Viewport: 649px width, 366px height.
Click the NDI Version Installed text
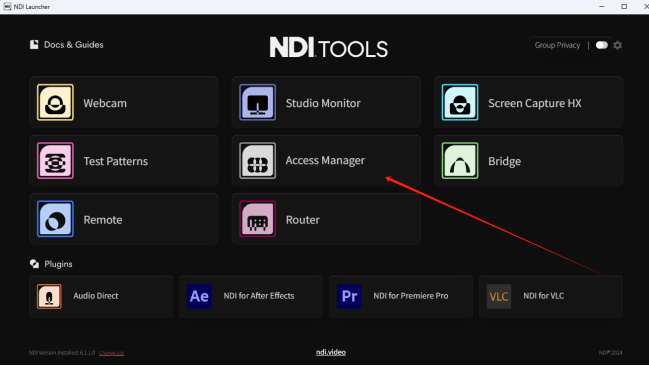coord(62,353)
